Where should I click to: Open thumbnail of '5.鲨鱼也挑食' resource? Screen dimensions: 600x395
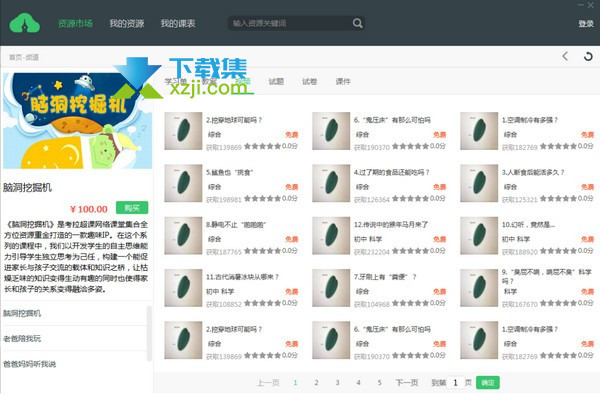point(183,183)
